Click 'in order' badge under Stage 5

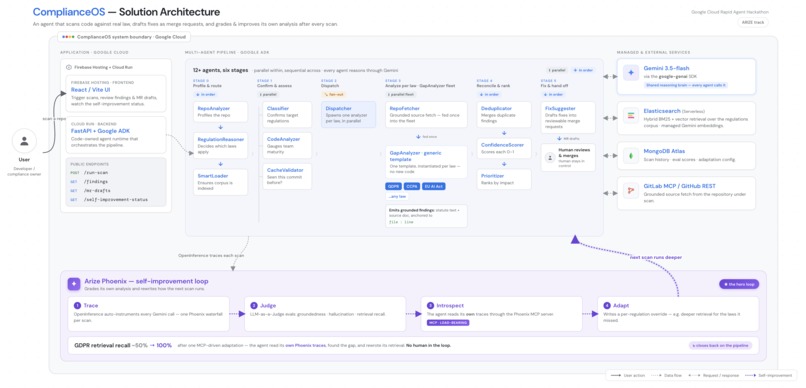pos(553,95)
